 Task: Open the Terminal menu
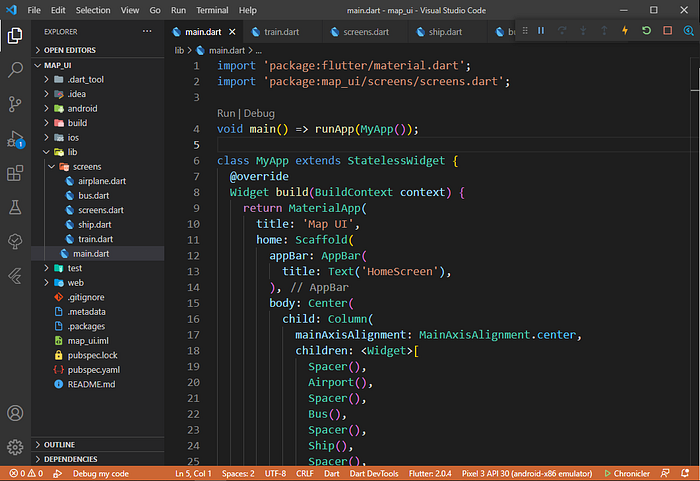pyautogui.click(x=212, y=10)
